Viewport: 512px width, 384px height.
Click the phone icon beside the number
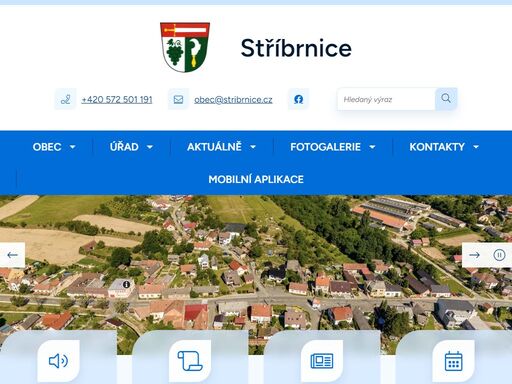[x=65, y=99]
